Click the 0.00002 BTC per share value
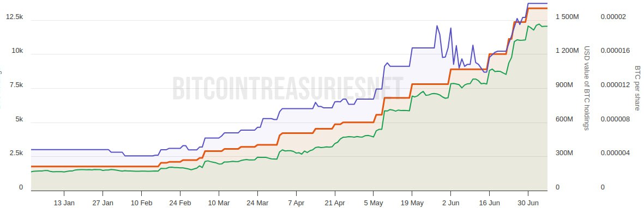 point(613,17)
